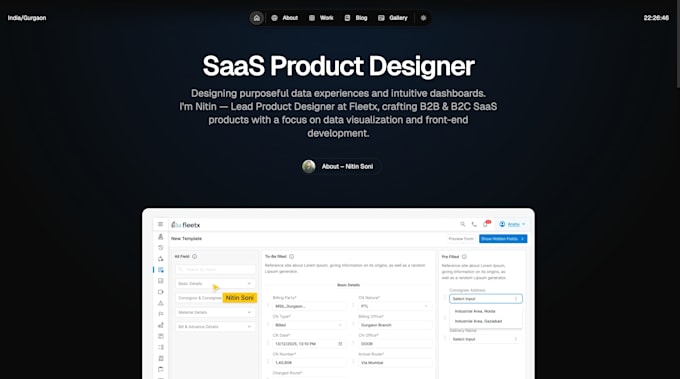Open the hamburger menu in fleetx preview

(x=160, y=224)
